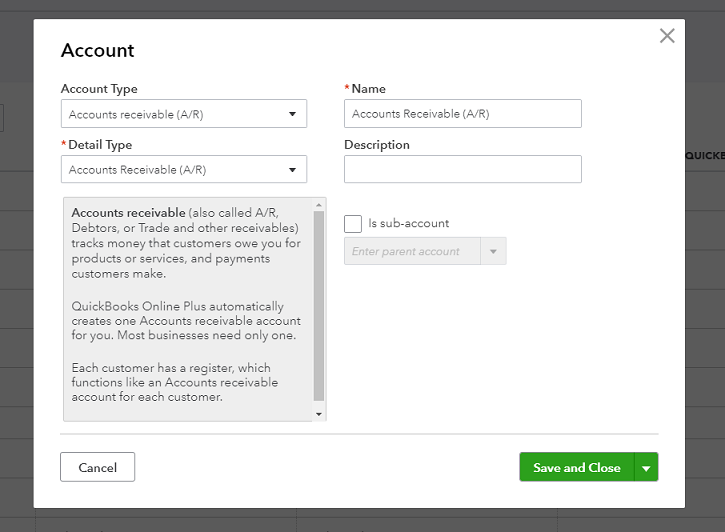The image size is (725, 532).
Task: Click the Detail Type field label
Action: 99,145
